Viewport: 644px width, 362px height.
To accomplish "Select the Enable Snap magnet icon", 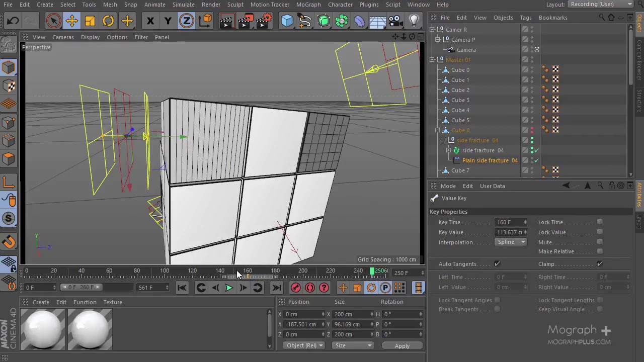I will (x=9, y=242).
